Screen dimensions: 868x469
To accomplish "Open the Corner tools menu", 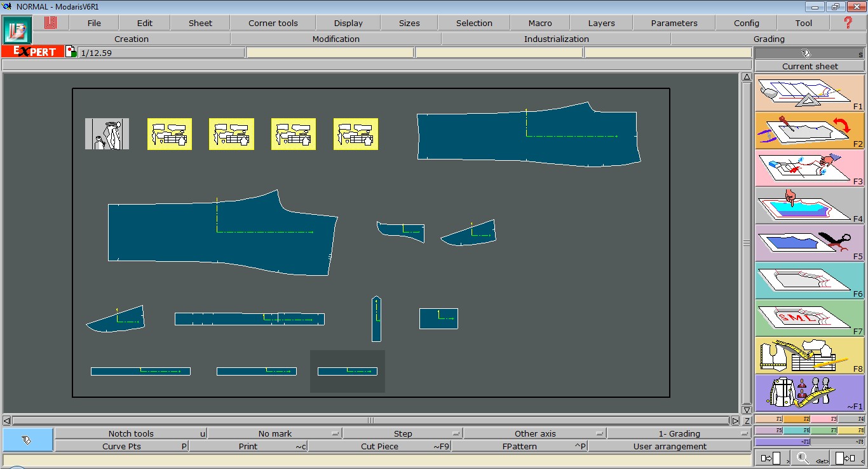I will (x=273, y=23).
